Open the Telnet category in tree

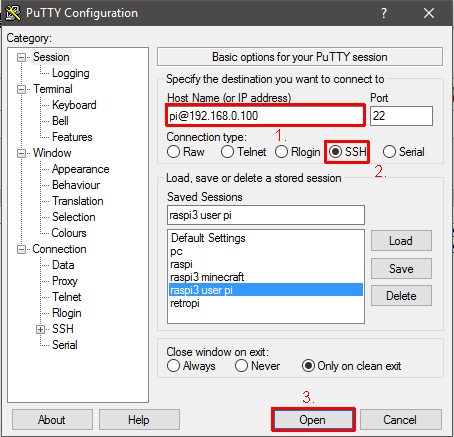[x=66, y=297]
